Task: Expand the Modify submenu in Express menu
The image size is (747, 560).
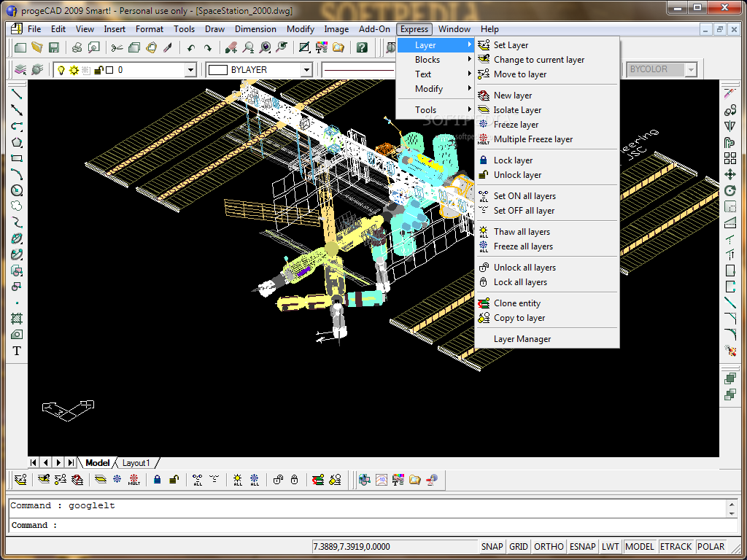Action: pos(436,89)
